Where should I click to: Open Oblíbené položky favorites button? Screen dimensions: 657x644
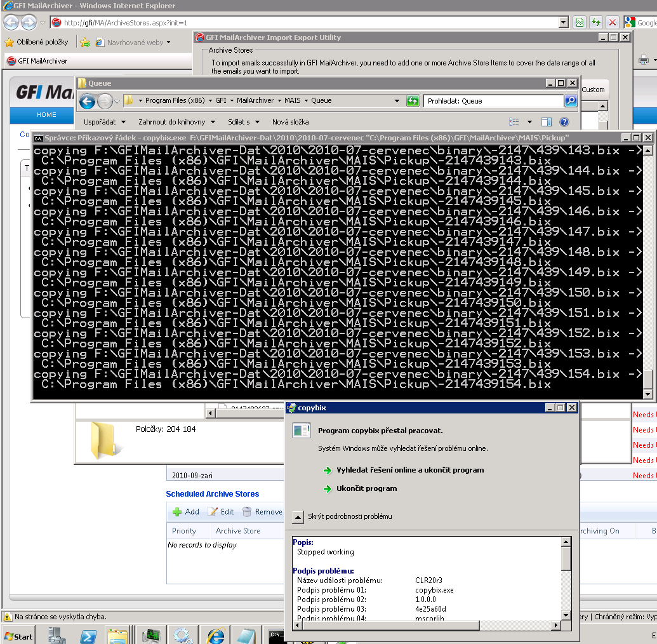coord(36,42)
